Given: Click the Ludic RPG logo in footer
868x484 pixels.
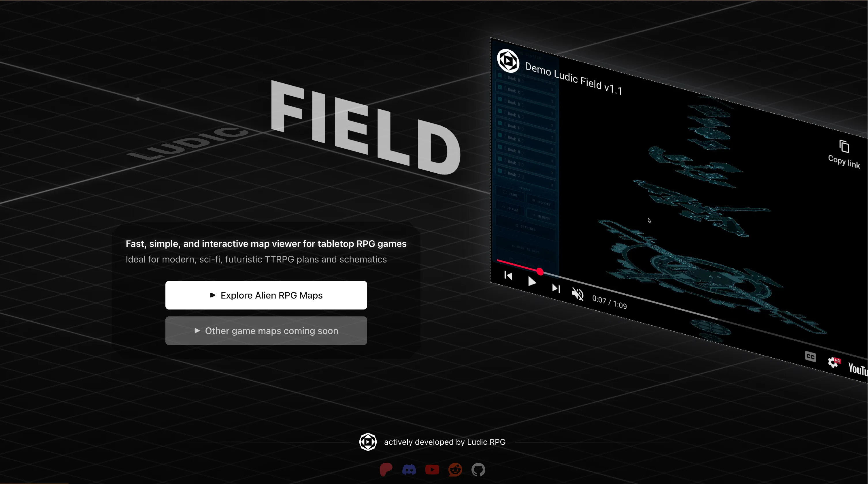Looking at the screenshot, I should (x=368, y=442).
